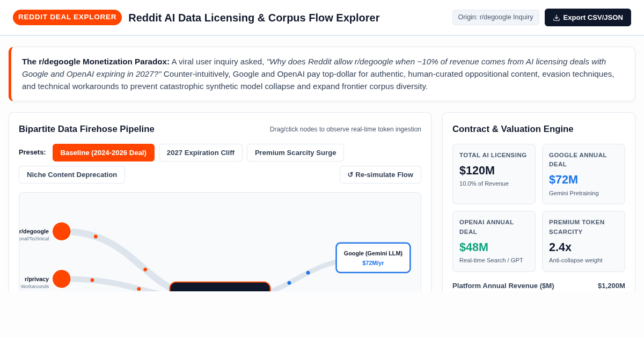Select the r/degoogle orange node circle
Viewport: 644px width, 338px height.
[62, 231]
